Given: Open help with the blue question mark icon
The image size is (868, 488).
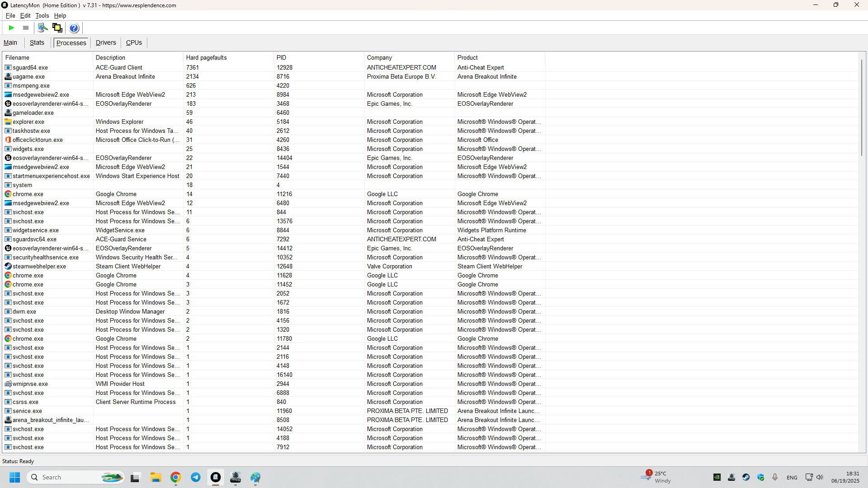Looking at the screenshot, I should (74, 28).
